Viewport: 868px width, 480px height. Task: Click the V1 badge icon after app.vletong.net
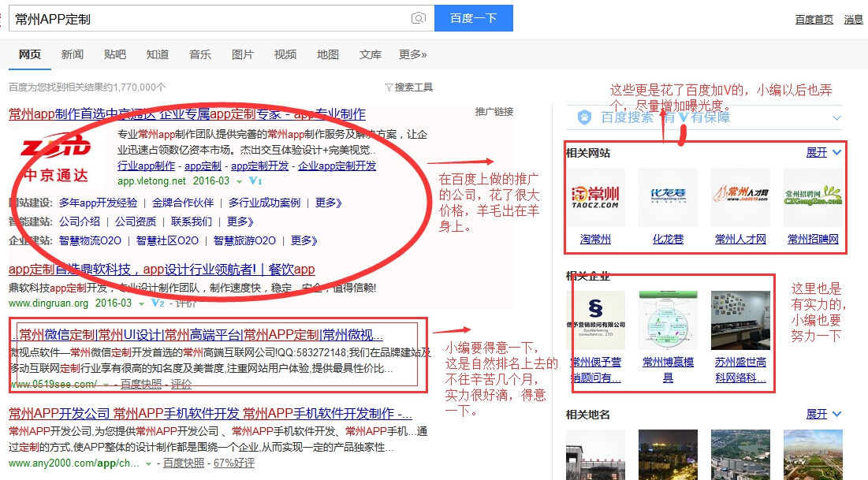coord(255,181)
